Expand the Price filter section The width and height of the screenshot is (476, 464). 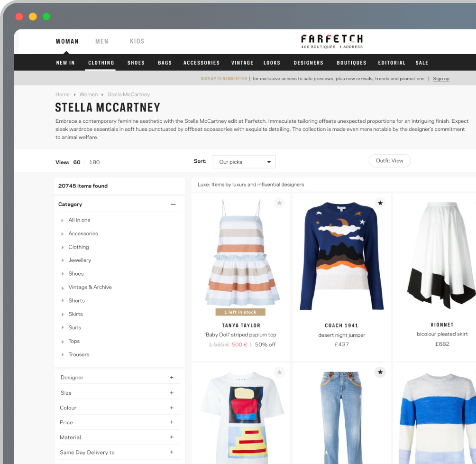(172, 422)
